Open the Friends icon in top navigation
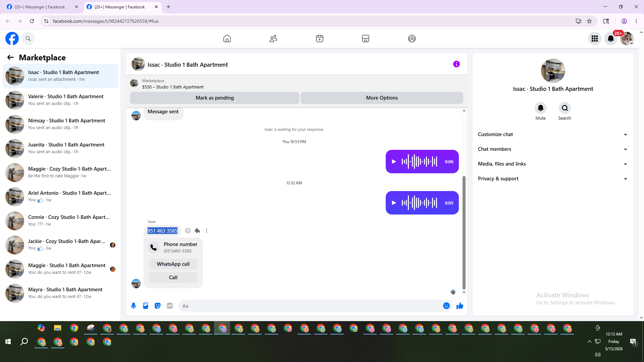Viewport: 644px width, 362px height. coord(273,39)
